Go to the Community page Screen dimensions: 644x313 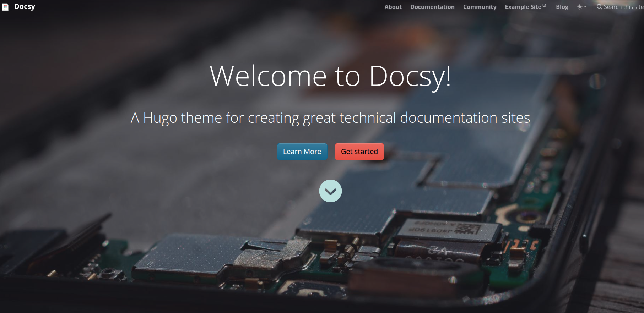pyautogui.click(x=480, y=7)
